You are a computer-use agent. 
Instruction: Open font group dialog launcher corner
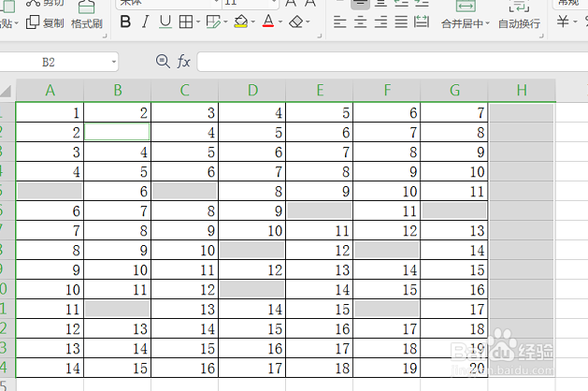click(x=320, y=36)
